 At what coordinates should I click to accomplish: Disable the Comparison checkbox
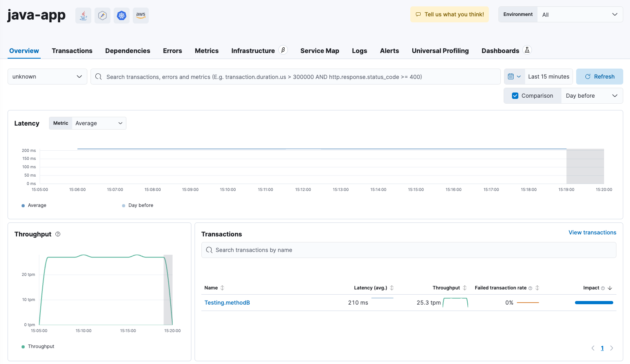pos(515,96)
